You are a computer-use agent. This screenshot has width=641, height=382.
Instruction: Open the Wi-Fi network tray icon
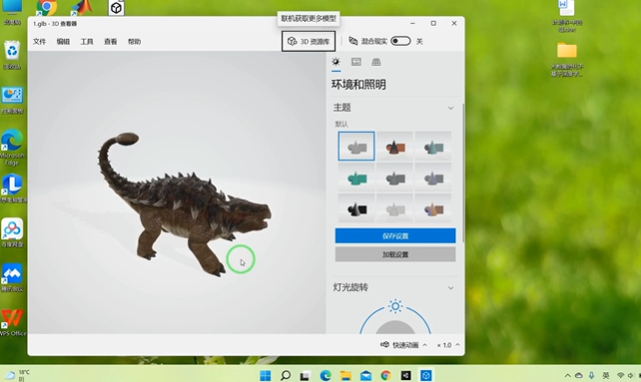pyautogui.click(x=620, y=375)
